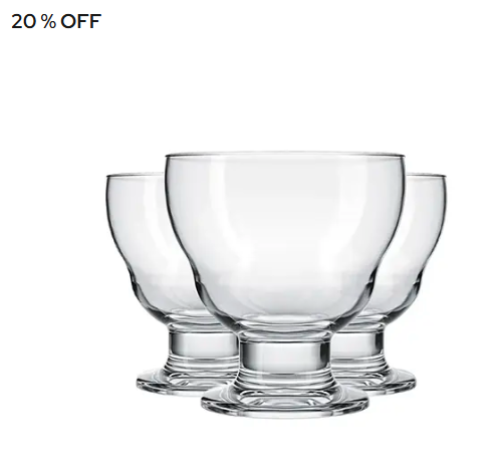Click the front bowl's thick stem
This screenshot has width=500, height=474.
[285, 355]
